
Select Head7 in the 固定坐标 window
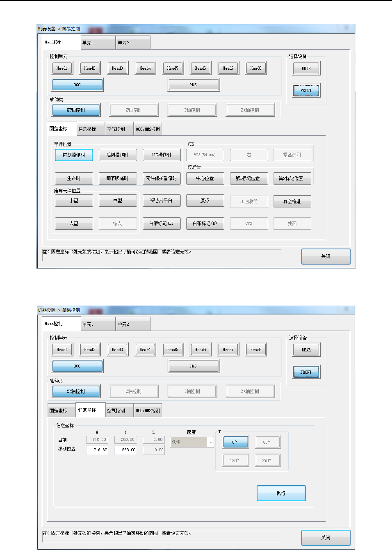point(228,68)
